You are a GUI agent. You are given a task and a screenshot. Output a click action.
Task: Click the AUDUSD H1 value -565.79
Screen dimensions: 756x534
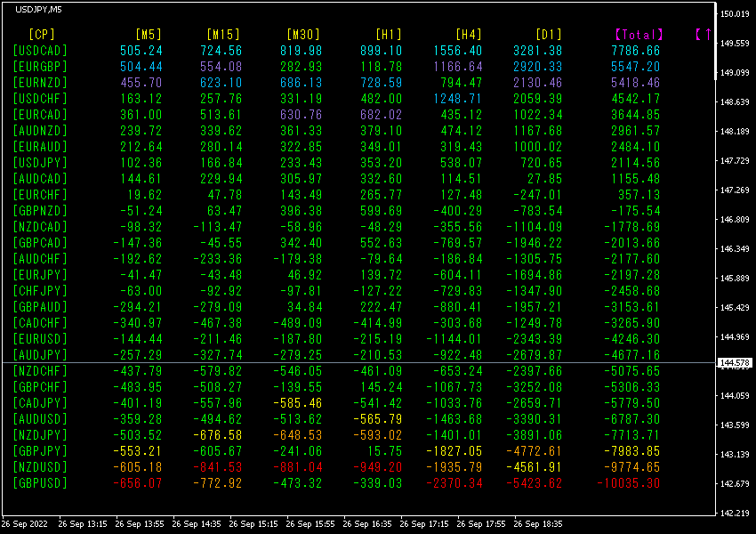[377, 419]
